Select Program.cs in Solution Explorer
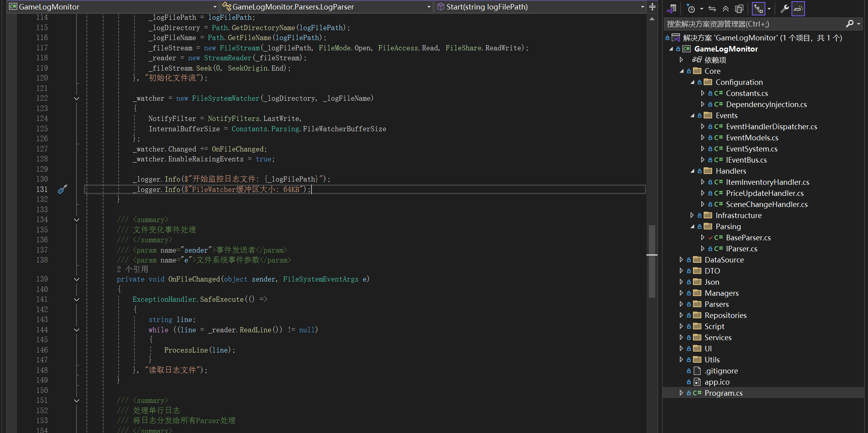Image resolution: width=868 pixels, height=433 pixels. pyautogui.click(x=723, y=393)
